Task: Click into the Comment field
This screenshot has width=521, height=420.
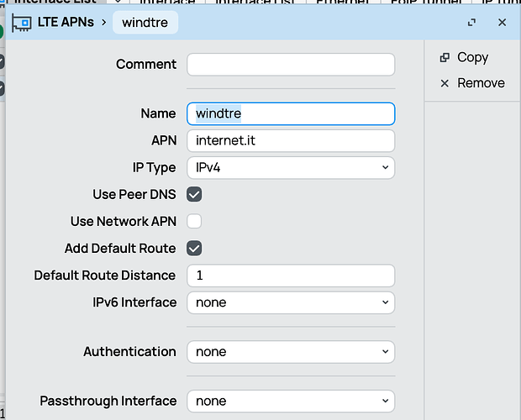Action: click(x=291, y=65)
